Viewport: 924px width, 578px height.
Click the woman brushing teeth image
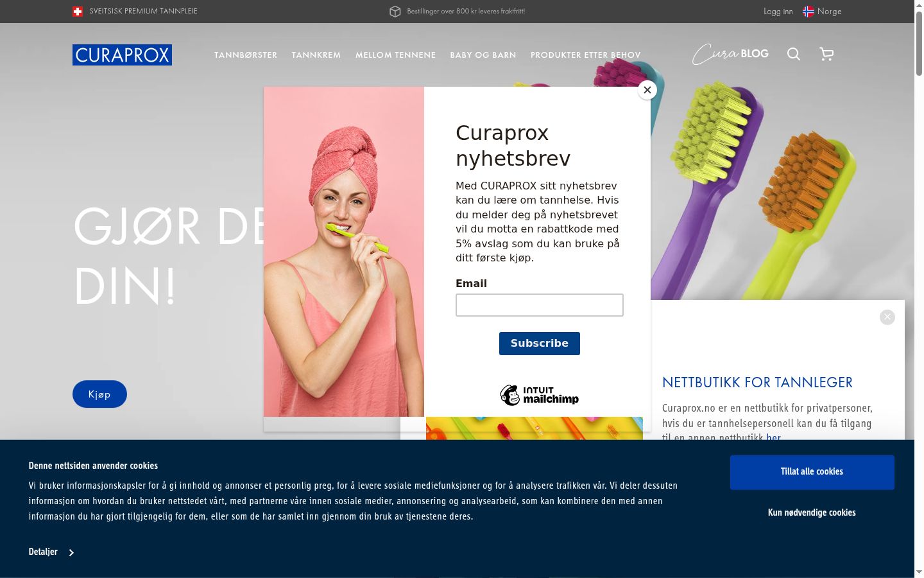(344, 252)
